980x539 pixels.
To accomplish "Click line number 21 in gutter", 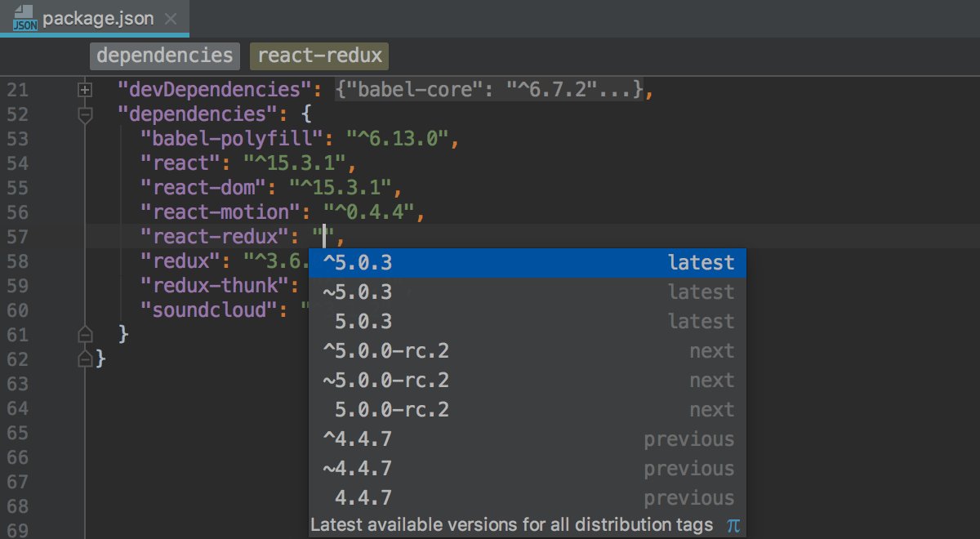I will tap(17, 89).
